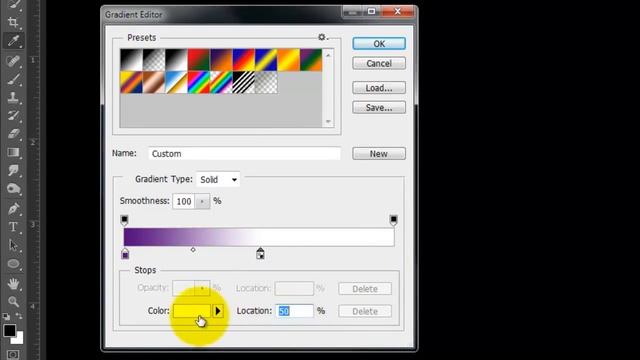Reset default foreground and background colors
The height and width of the screenshot is (360, 640).
(x=6, y=316)
